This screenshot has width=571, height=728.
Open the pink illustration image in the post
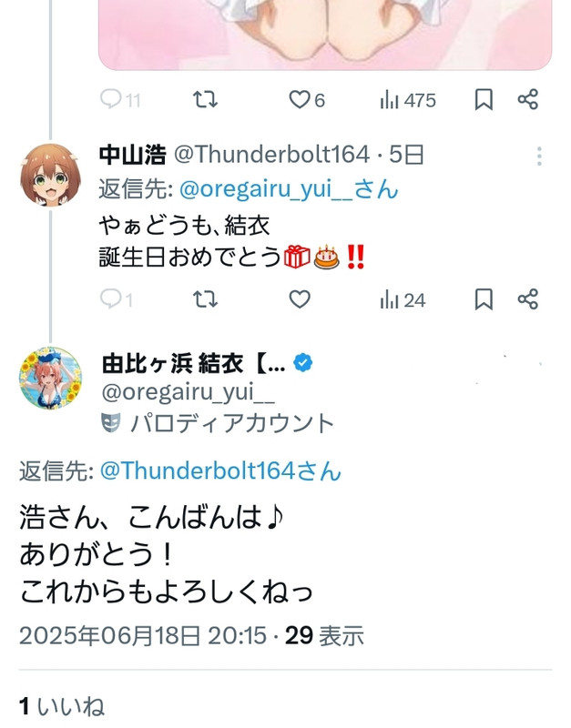[325, 35]
